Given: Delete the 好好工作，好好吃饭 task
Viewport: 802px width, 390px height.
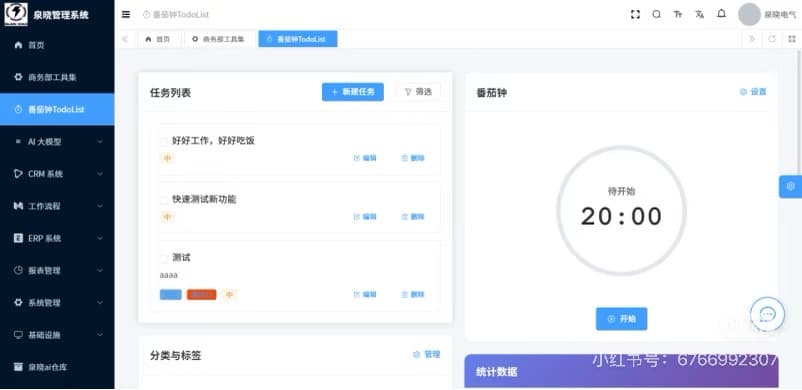Looking at the screenshot, I should tap(413, 158).
